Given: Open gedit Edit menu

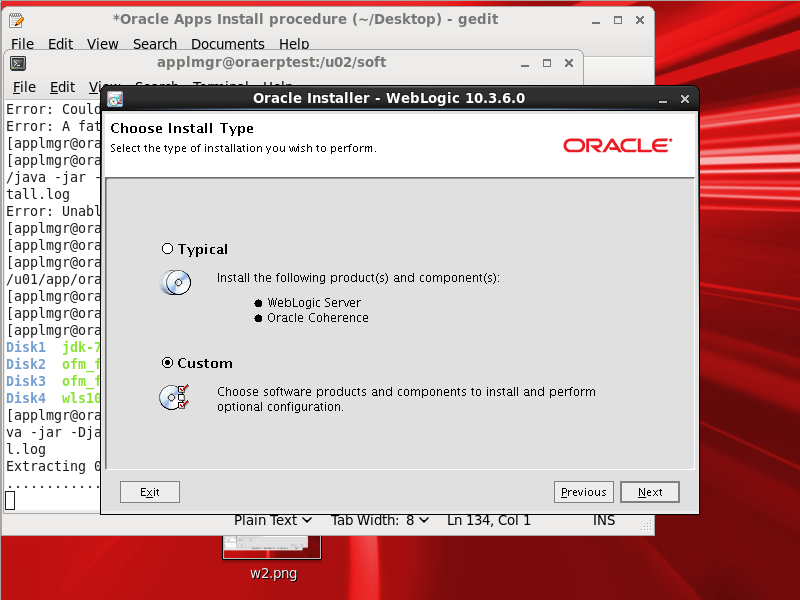Looking at the screenshot, I should click(60, 44).
